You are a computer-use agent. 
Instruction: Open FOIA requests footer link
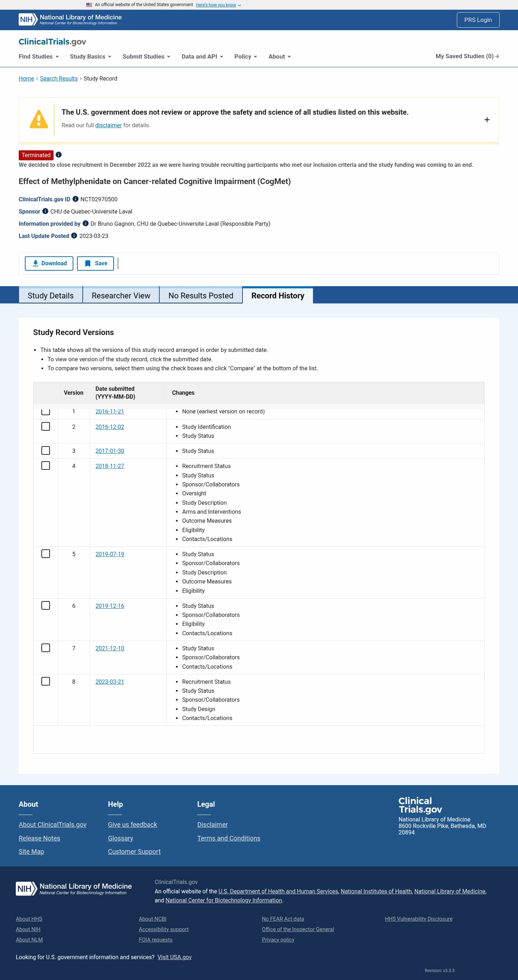[x=156, y=939]
